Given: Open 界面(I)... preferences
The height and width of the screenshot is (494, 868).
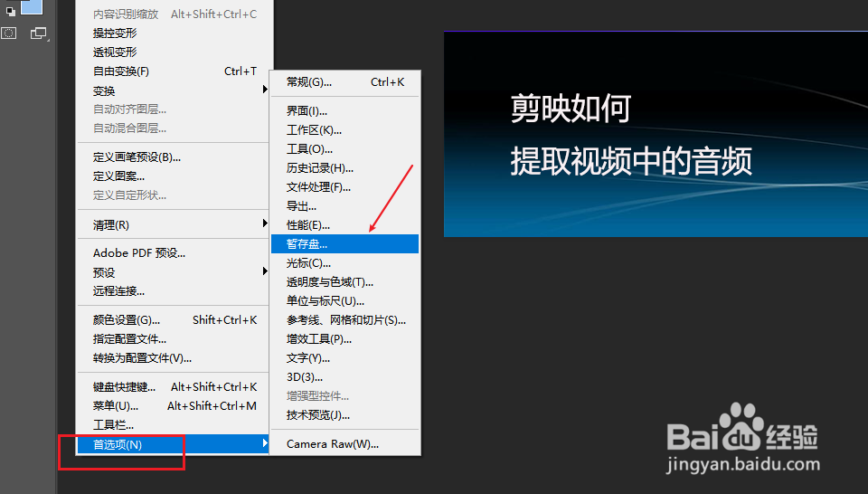Looking at the screenshot, I should click(344, 110).
